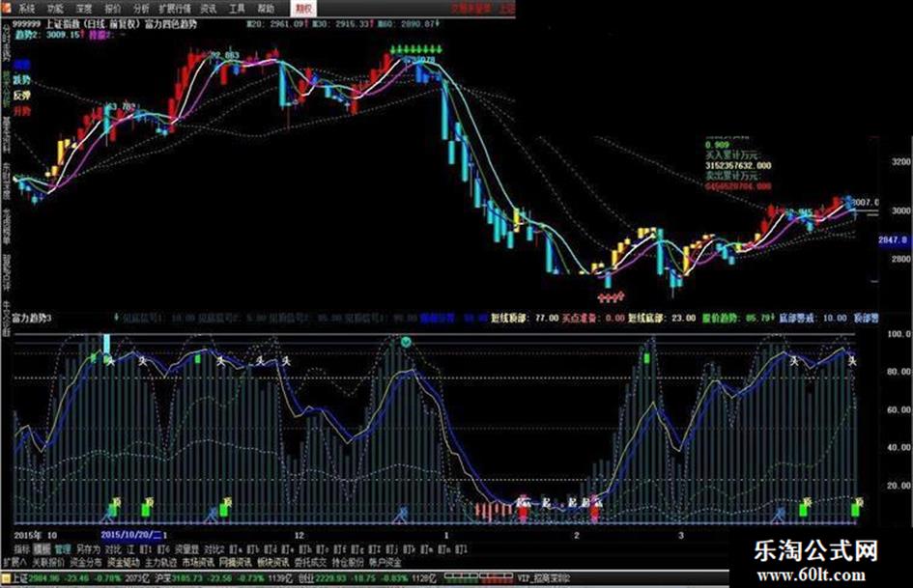Click the M30 moving average value
The width and height of the screenshot is (913, 588).
coord(342,24)
